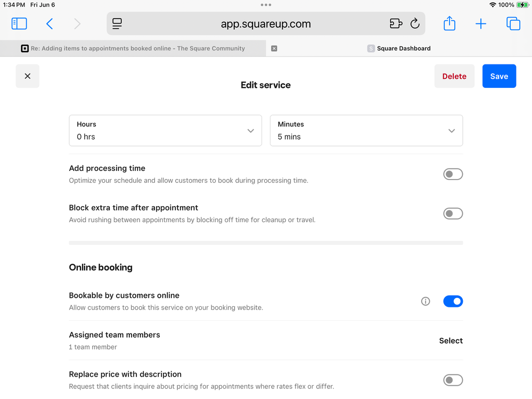Viewport: 532px width, 399px height.
Task: Select assigned team members
Action: click(451, 341)
